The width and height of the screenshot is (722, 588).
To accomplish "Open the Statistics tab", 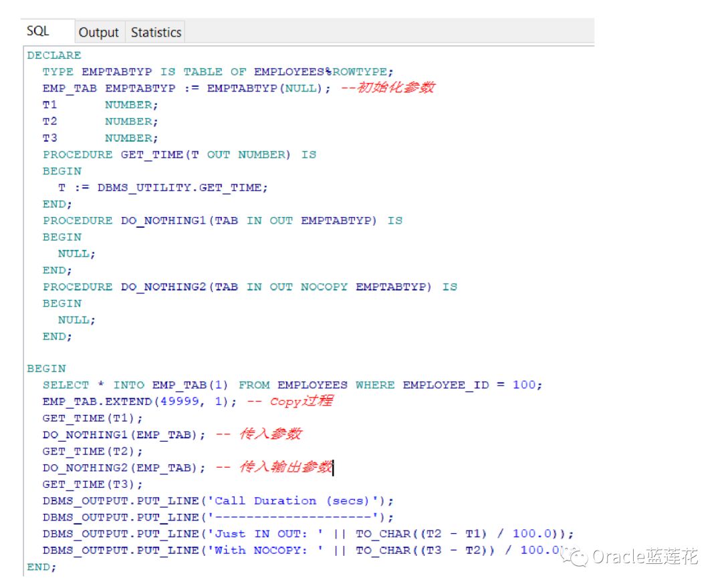I will click(155, 31).
